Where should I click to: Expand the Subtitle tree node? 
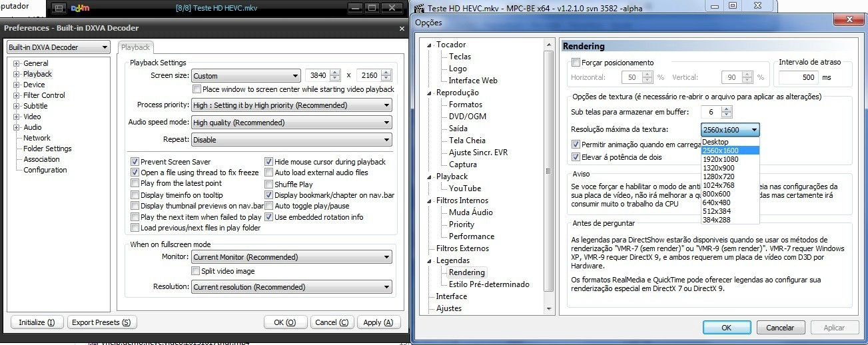click(x=16, y=106)
